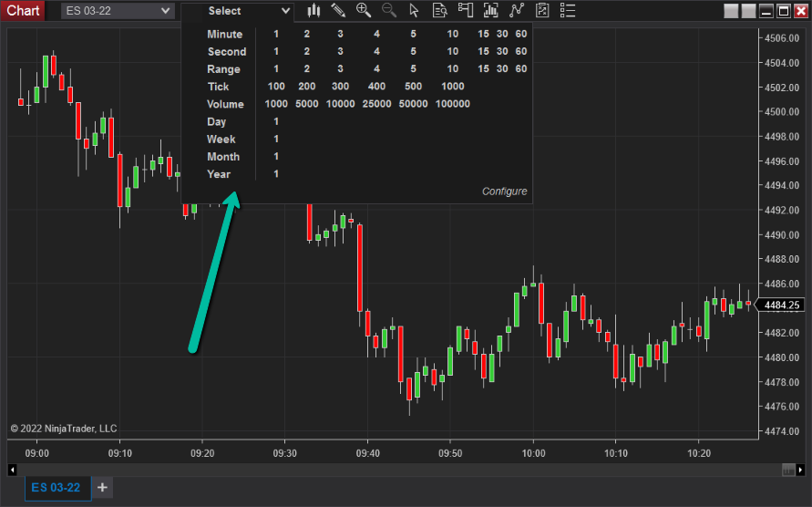The width and height of the screenshot is (812, 507).
Task: Open the strategies icon
Action: [517, 10]
